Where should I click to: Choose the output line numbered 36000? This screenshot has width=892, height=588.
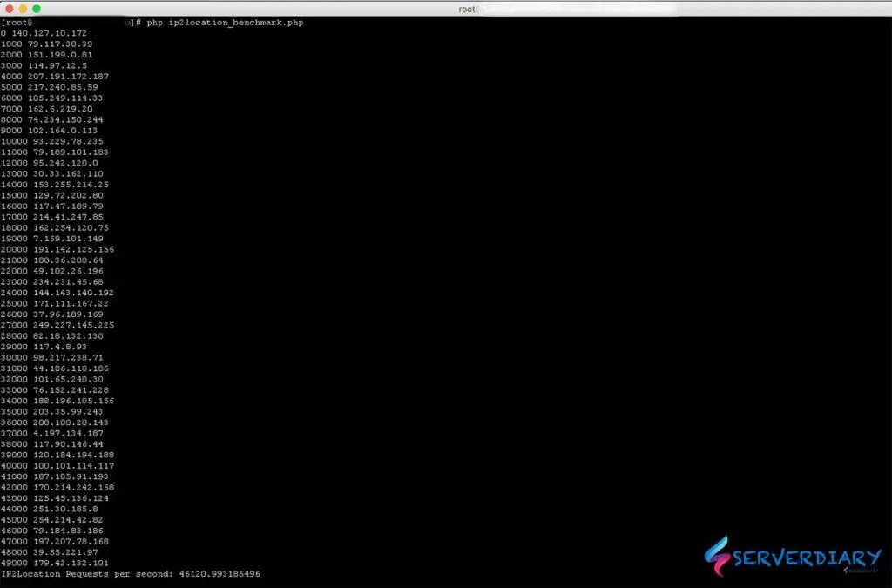pyautogui.click(x=55, y=422)
